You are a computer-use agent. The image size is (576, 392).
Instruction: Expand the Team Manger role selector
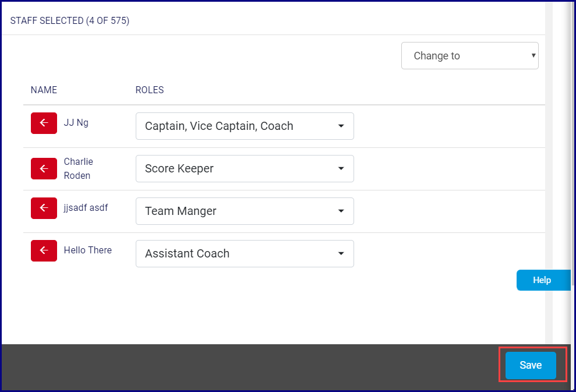click(245, 211)
